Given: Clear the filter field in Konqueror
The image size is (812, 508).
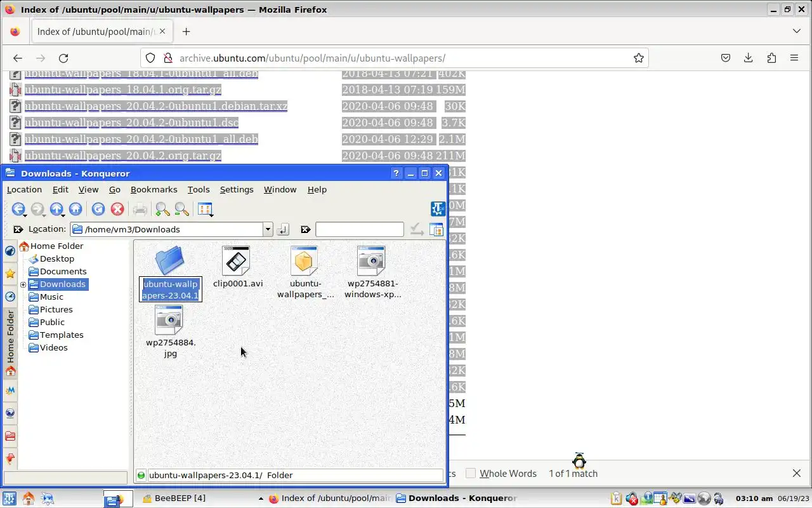Looking at the screenshot, I should (x=305, y=229).
